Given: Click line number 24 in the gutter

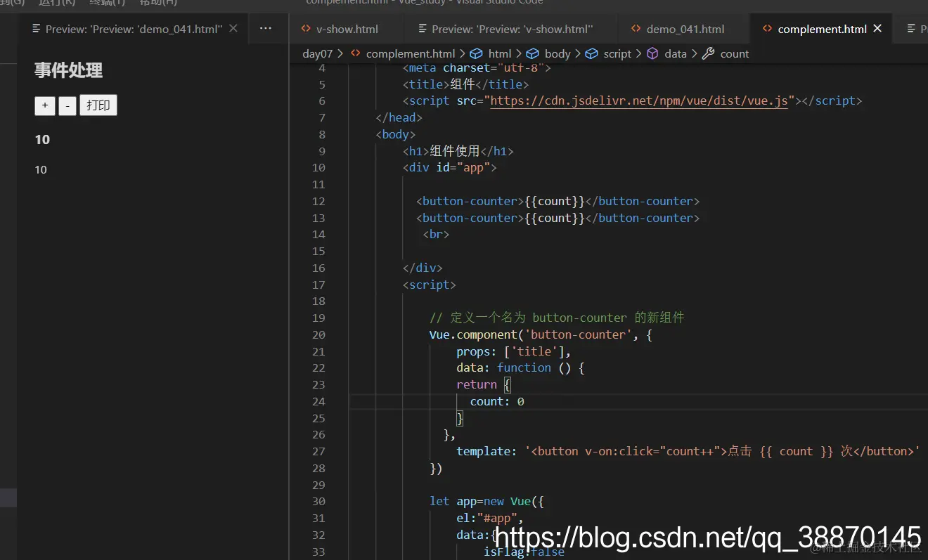Looking at the screenshot, I should point(318,401).
